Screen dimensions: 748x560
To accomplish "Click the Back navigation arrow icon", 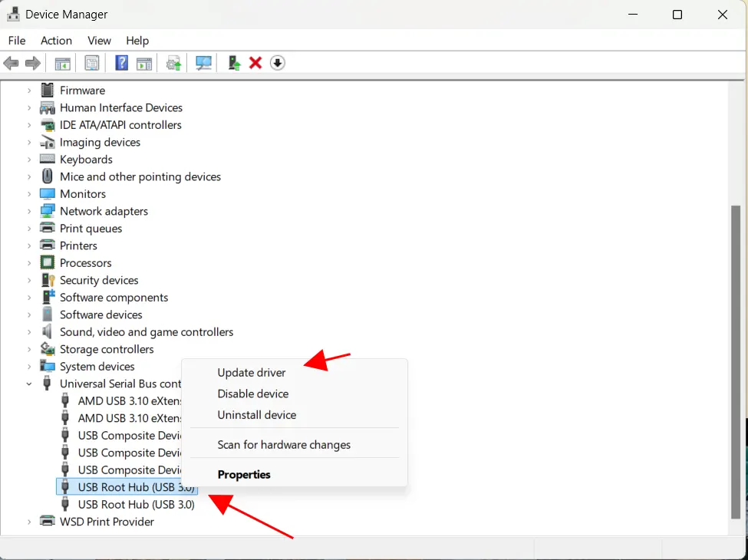I will (x=11, y=62).
